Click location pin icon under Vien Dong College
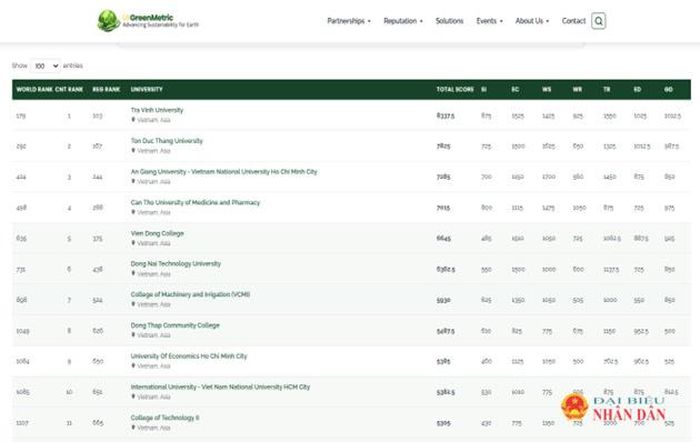Image resolution: width=700 pixels, height=442 pixels. pos(133,243)
